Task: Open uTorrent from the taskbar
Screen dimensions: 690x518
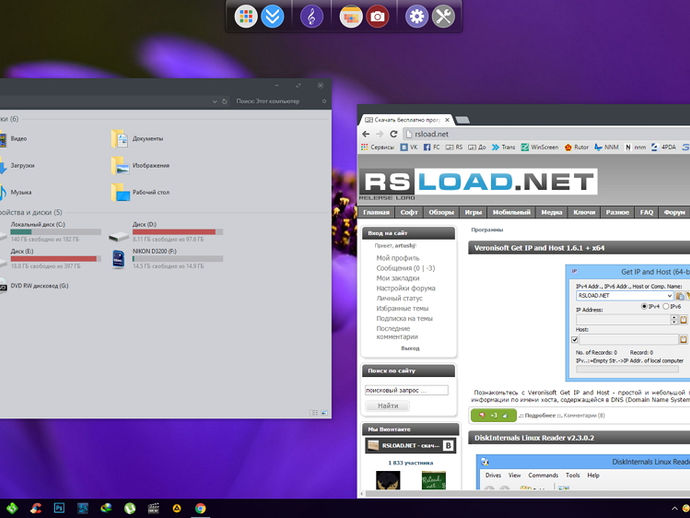Action: [x=130, y=508]
